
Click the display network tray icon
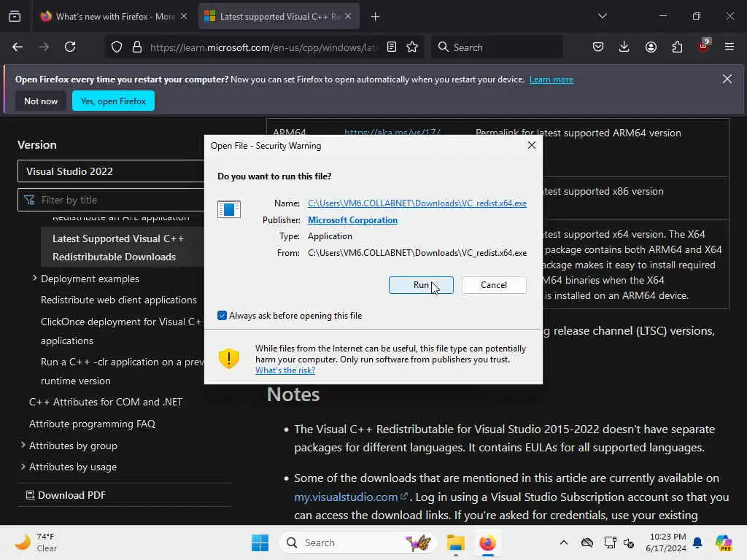[610, 542]
